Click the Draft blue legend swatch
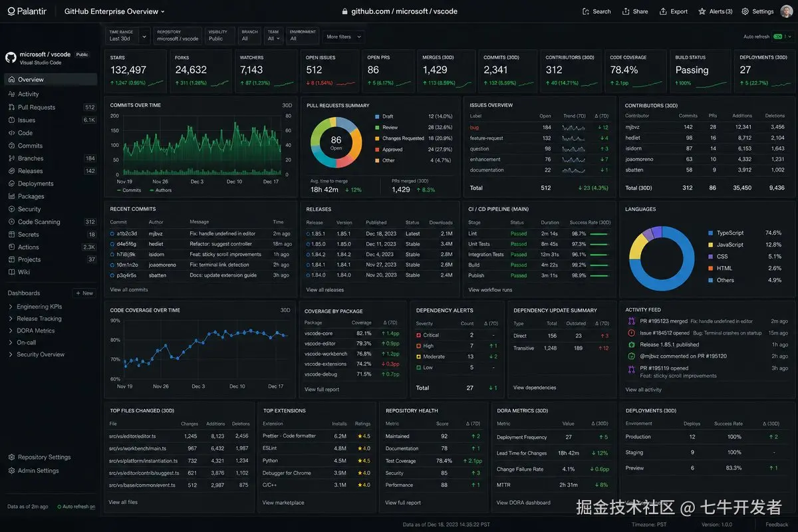Image resolution: width=798 pixels, height=532 pixels. (377, 116)
